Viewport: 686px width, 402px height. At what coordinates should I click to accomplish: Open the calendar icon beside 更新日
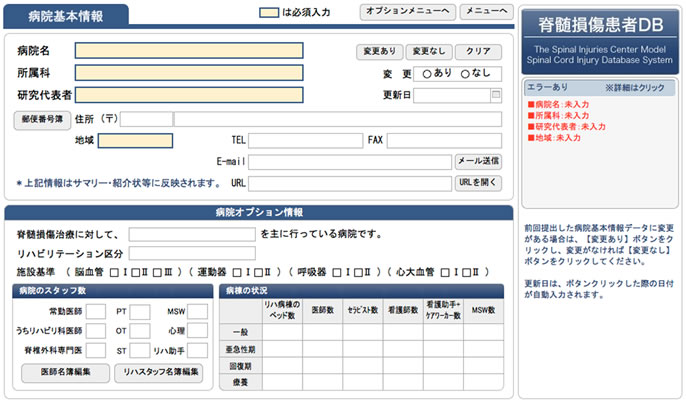click(495, 96)
